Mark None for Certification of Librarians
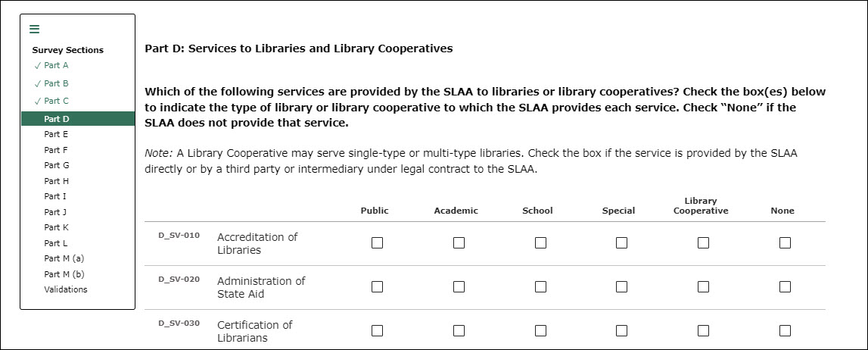 pos(785,331)
